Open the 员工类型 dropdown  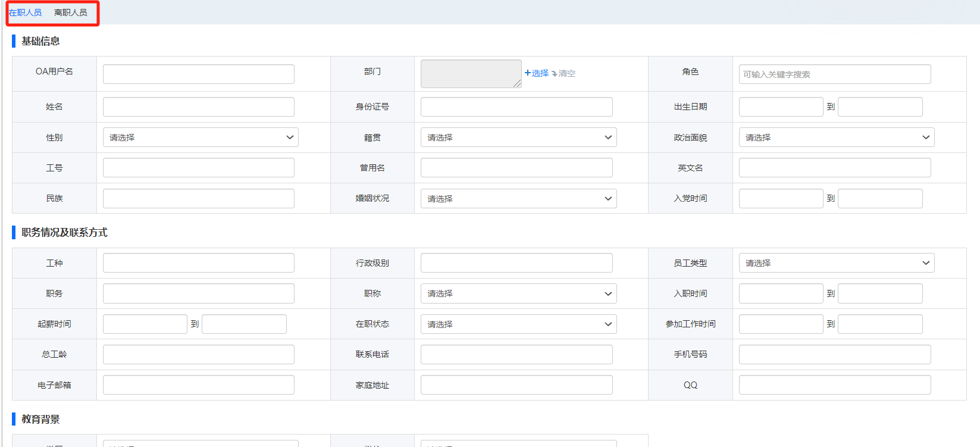836,263
